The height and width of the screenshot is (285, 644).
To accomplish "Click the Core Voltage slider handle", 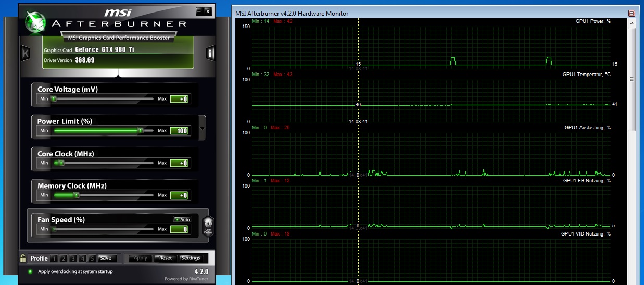I will 53,98.
